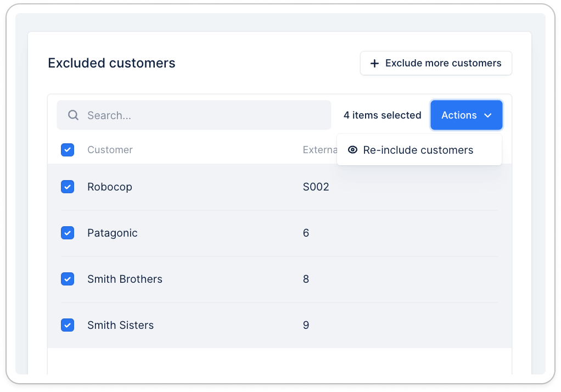Focus the Search input field
Image resolution: width=561 pixels, height=392 pixels.
coord(203,115)
